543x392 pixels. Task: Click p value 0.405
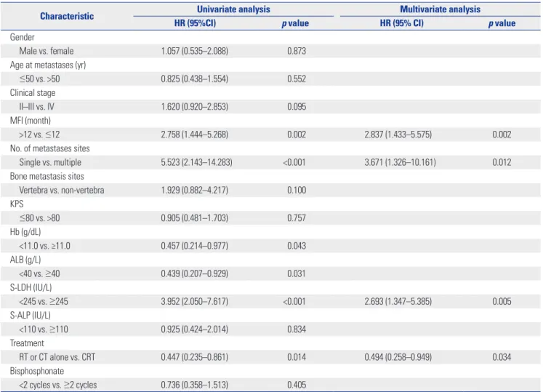[x=297, y=385]
